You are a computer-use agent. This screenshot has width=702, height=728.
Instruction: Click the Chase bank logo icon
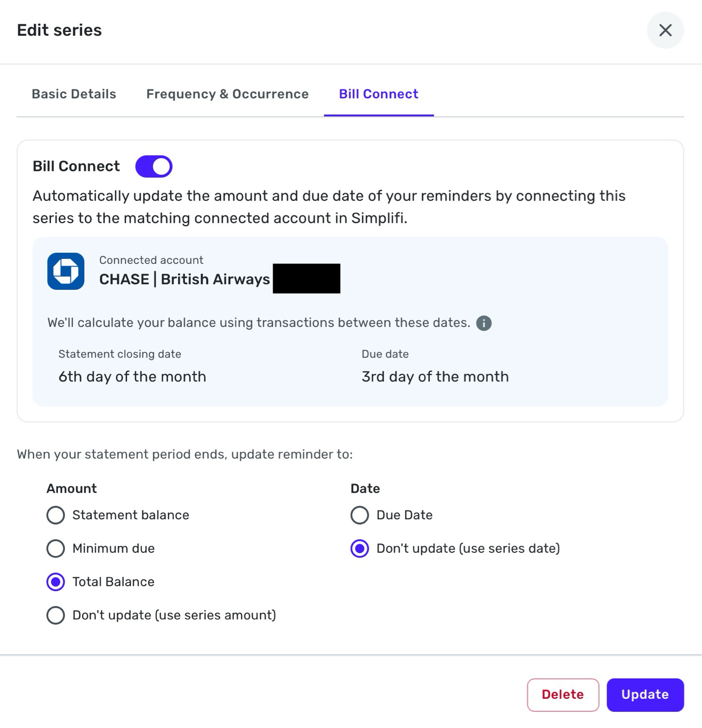66,271
